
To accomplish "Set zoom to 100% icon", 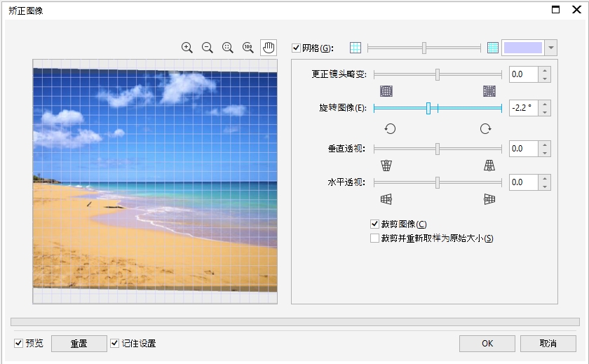I will [248, 48].
